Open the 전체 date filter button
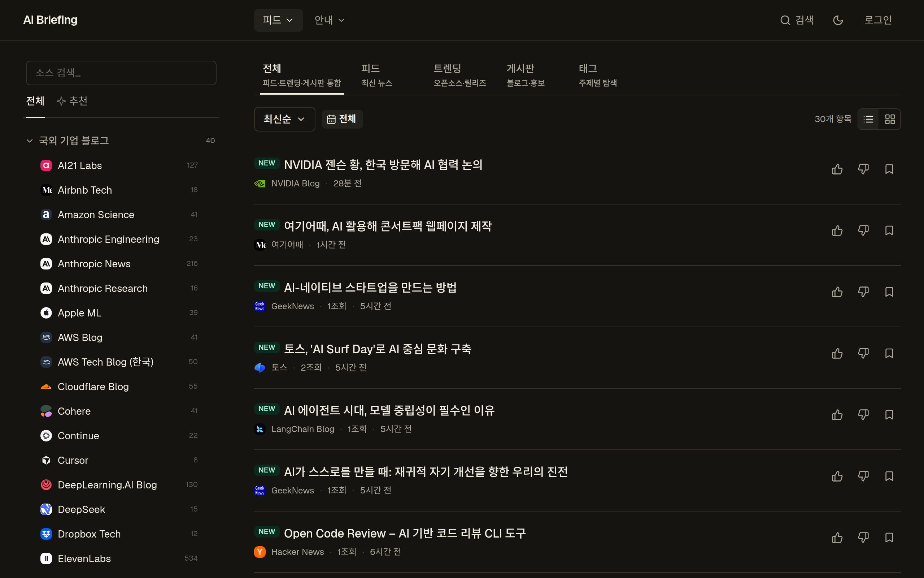 tap(342, 119)
